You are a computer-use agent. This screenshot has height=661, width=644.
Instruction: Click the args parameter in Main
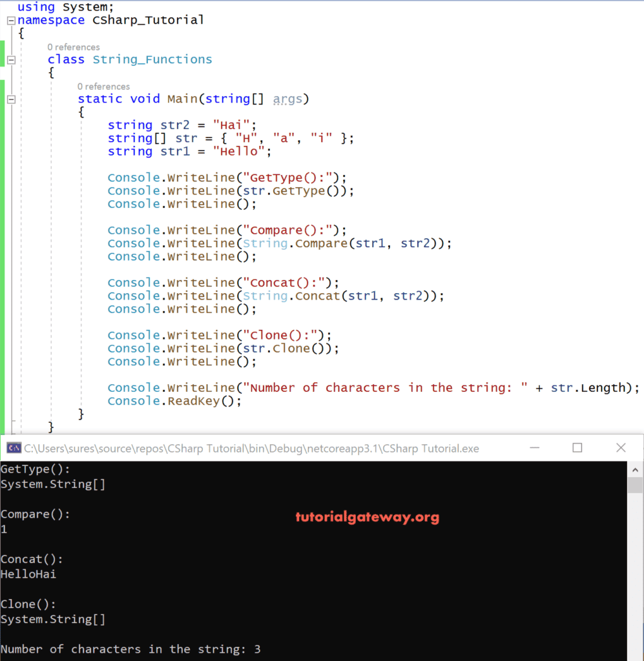(x=287, y=99)
